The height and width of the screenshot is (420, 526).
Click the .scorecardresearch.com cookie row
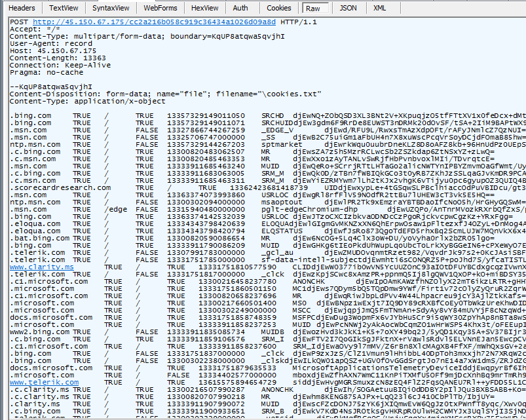coord(268,188)
